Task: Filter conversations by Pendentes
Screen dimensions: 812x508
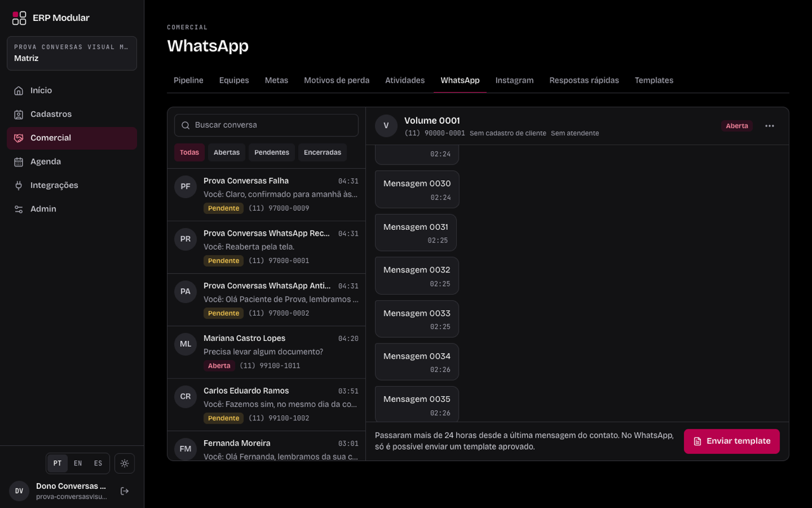Action: 272,152
